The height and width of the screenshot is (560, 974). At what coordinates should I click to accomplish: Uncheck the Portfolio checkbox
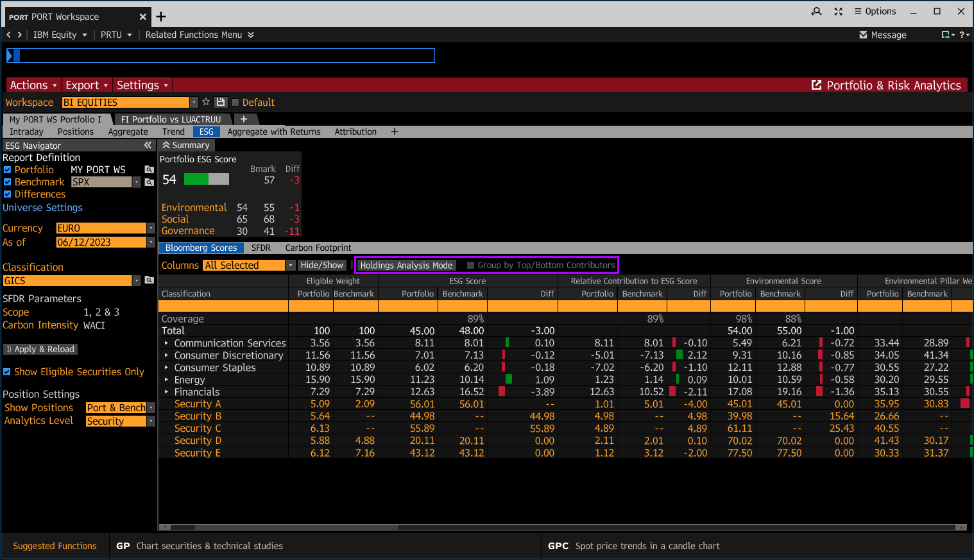[7, 170]
